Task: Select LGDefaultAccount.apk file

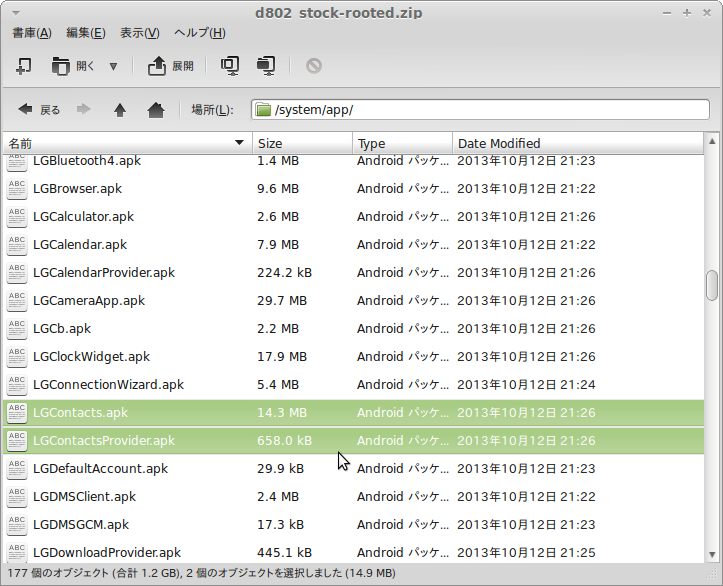Action: coord(354,468)
